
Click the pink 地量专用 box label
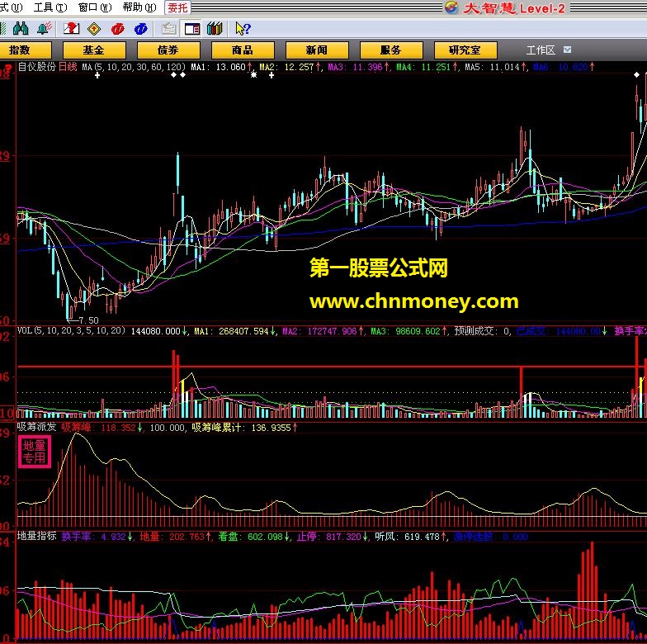[x=35, y=452]
